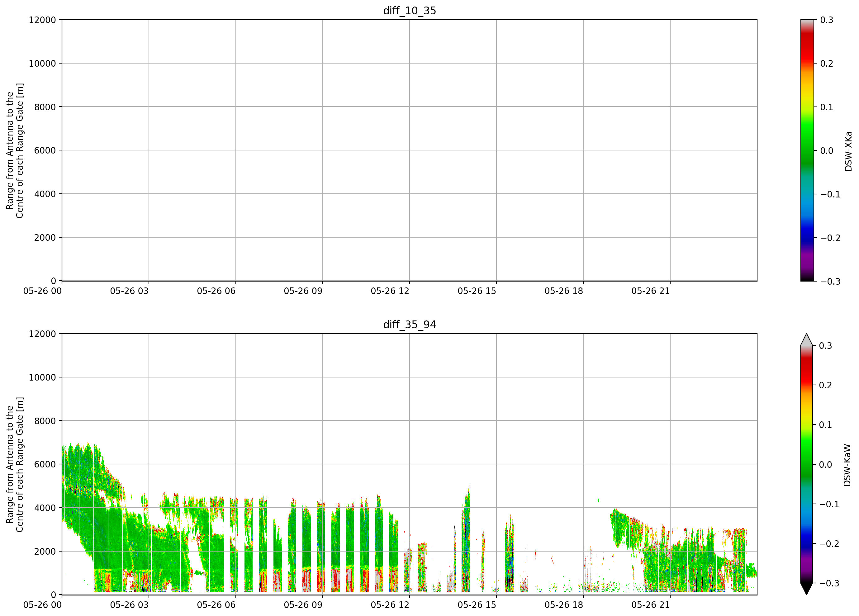Click '05-26 06' x-tick under diff_35_94

pos(216,605)
